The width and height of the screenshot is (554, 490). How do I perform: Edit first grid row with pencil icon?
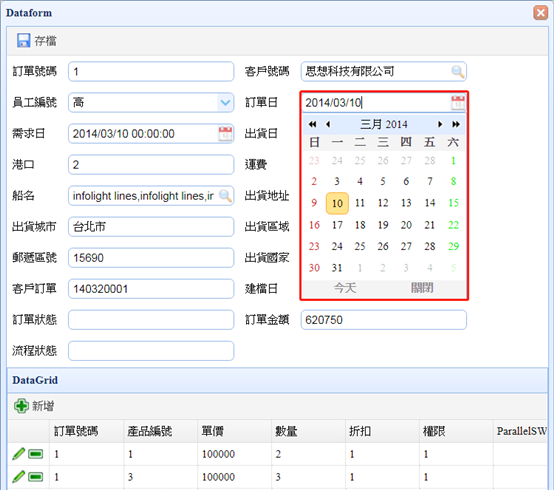18,454
